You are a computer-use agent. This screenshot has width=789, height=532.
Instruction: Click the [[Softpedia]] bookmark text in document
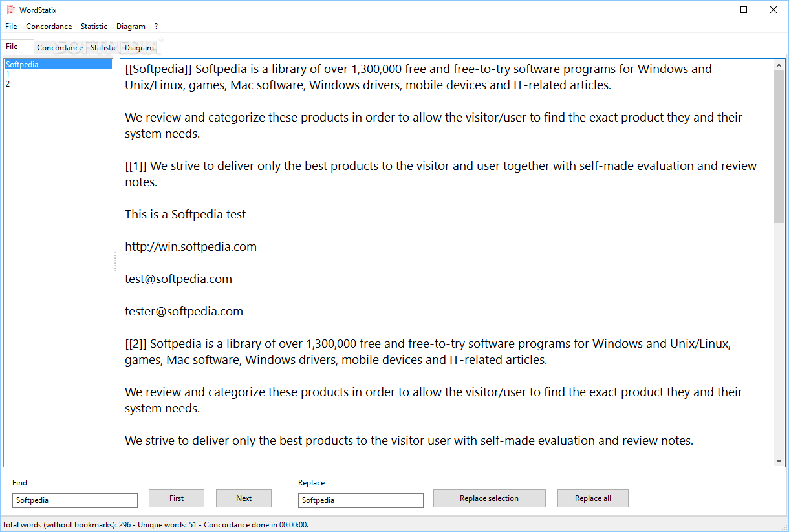158,69
